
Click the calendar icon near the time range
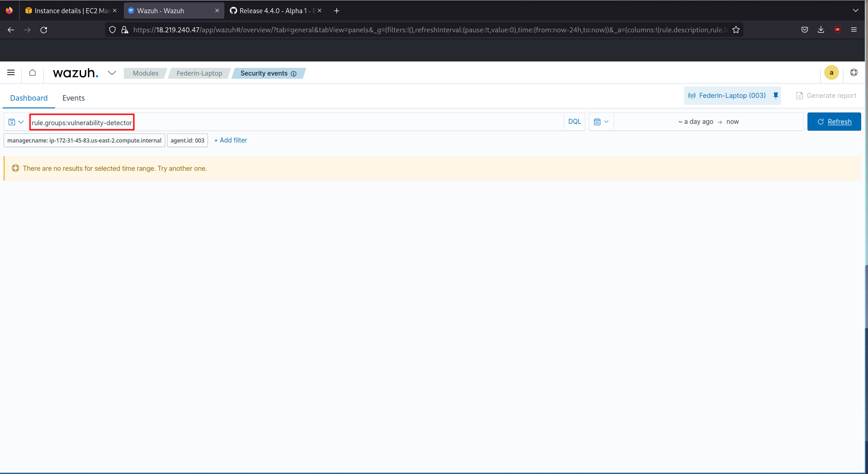coord(598,122)
